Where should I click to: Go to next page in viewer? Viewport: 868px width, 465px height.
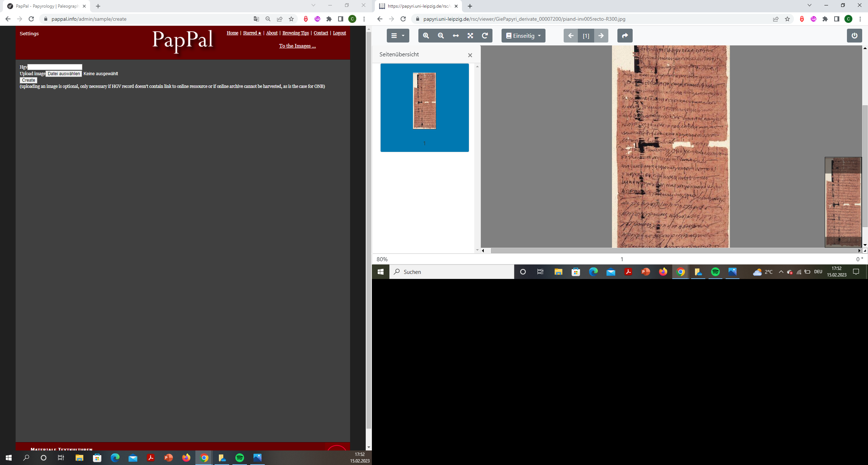pyautogui.click(x=601, y=36)
